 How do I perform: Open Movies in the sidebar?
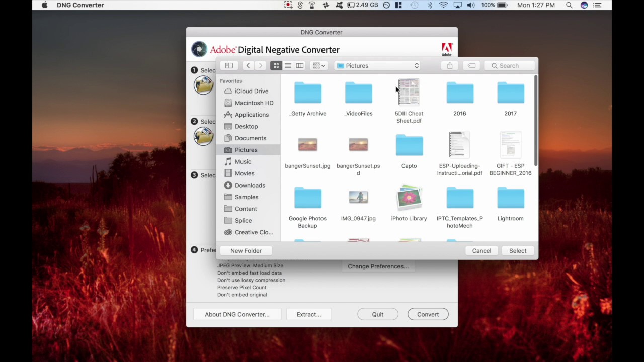click(x=249, y=173)
